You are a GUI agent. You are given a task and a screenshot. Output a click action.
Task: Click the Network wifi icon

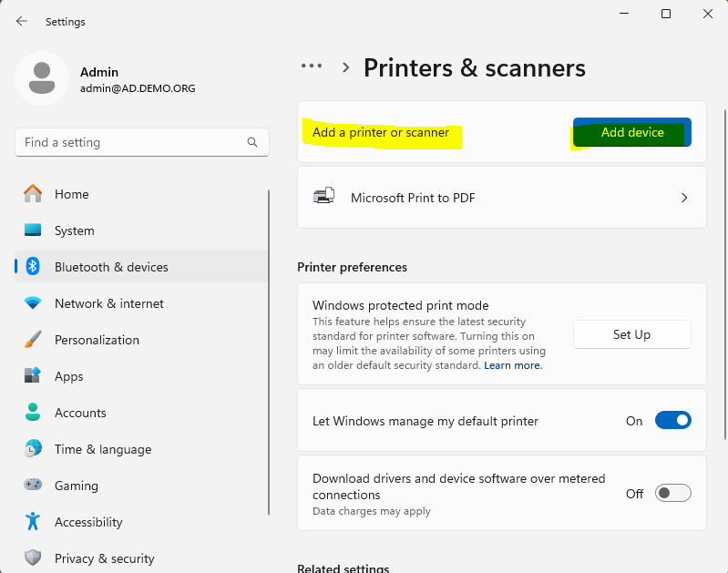point(33,303)
